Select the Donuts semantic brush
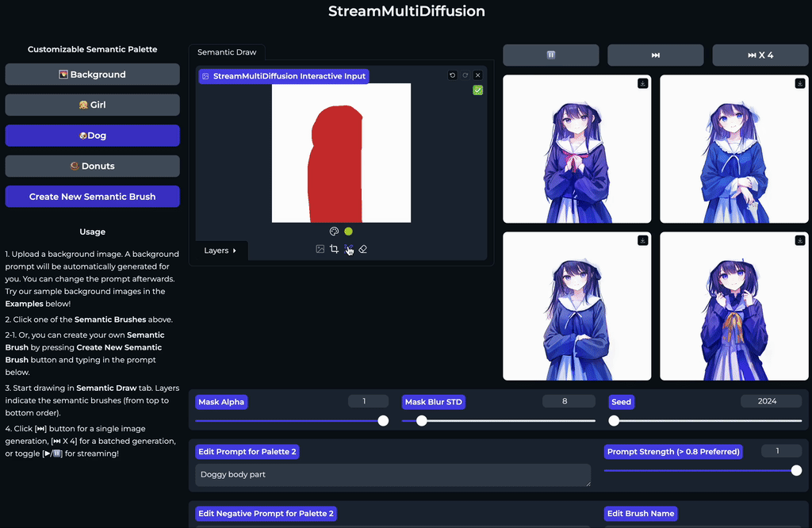 [x=92, y=166]
